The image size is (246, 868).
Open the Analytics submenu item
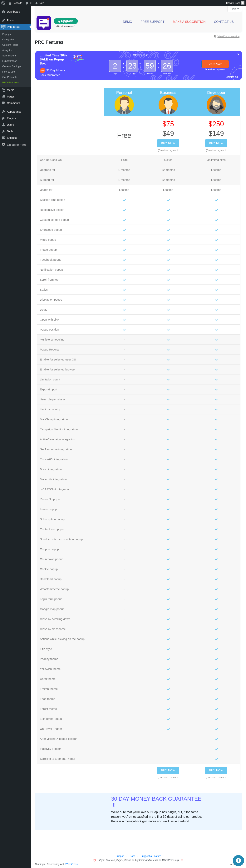coord(7,50)
